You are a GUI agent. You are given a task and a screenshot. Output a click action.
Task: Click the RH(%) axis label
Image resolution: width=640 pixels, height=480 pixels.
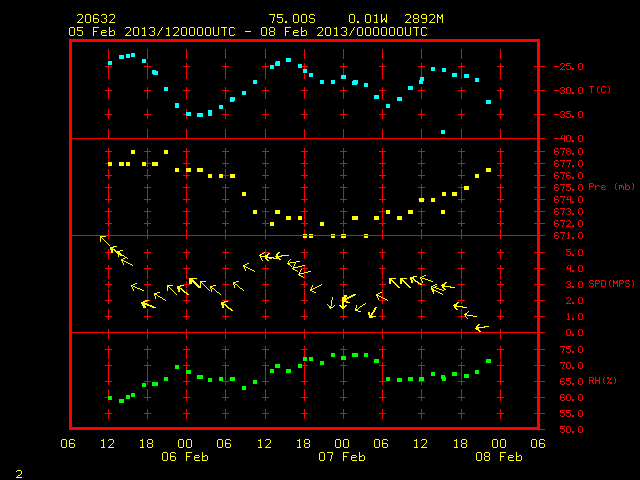602,381
